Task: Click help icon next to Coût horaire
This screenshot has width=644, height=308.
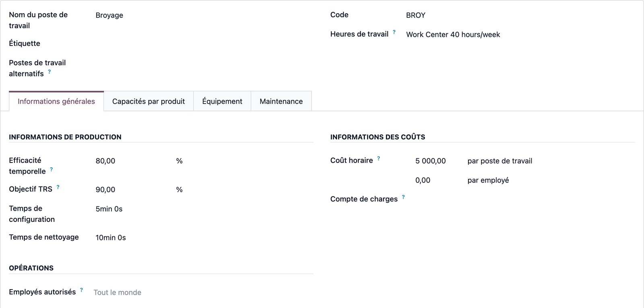Action: 378,158
